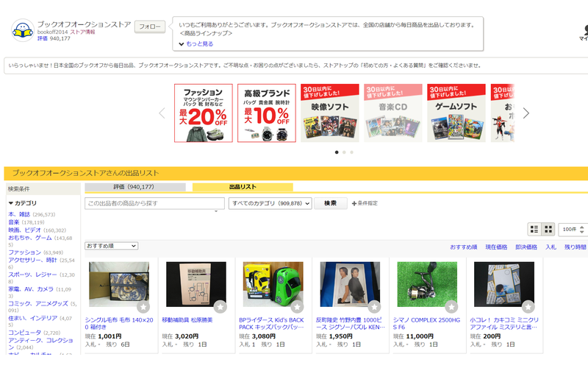Select the third carousel dot indicator
The image size is (588, 368).
click(x=352, y=152)
